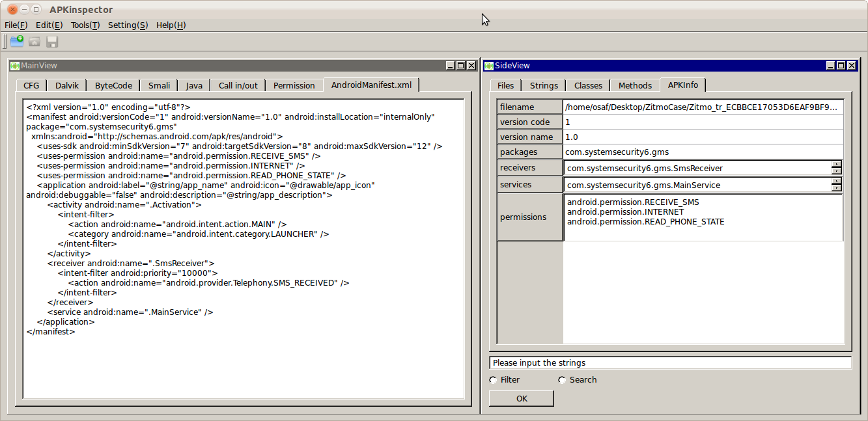
Task: Step down the services spinner arrow
Action: coord(837,189)
